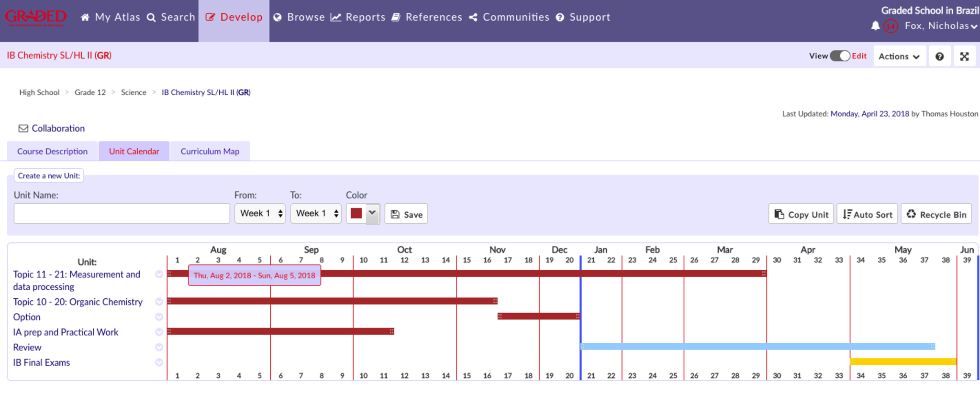Click the fullscreen expand icon
Screen dimensions: 980x405
(x=964, y=56)
